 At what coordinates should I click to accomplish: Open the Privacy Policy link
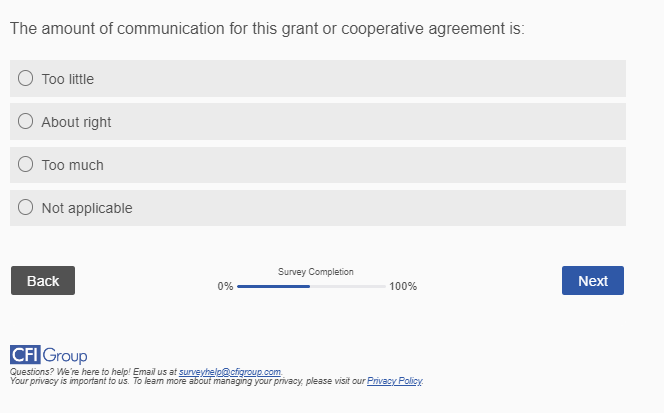[x=395, y=381]
